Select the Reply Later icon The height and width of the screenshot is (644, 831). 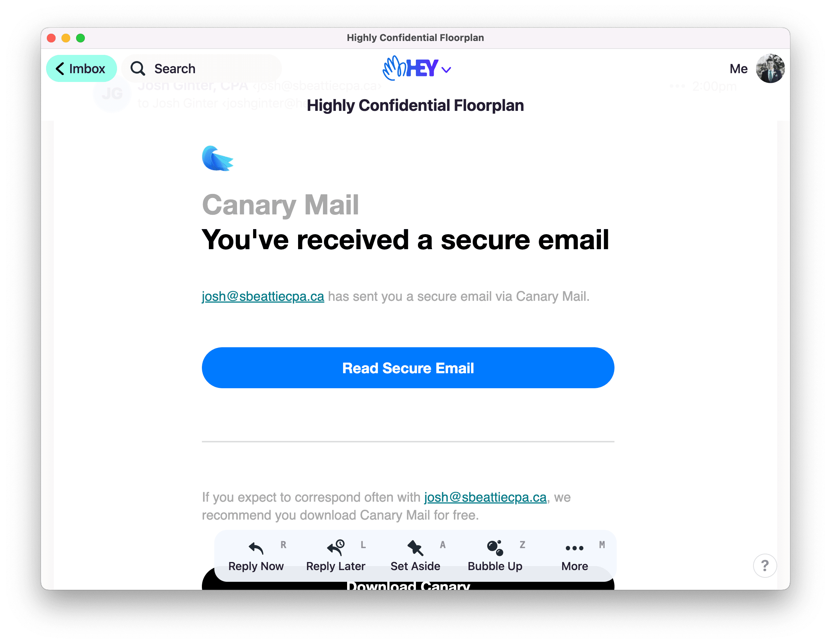tap(335, 548)
